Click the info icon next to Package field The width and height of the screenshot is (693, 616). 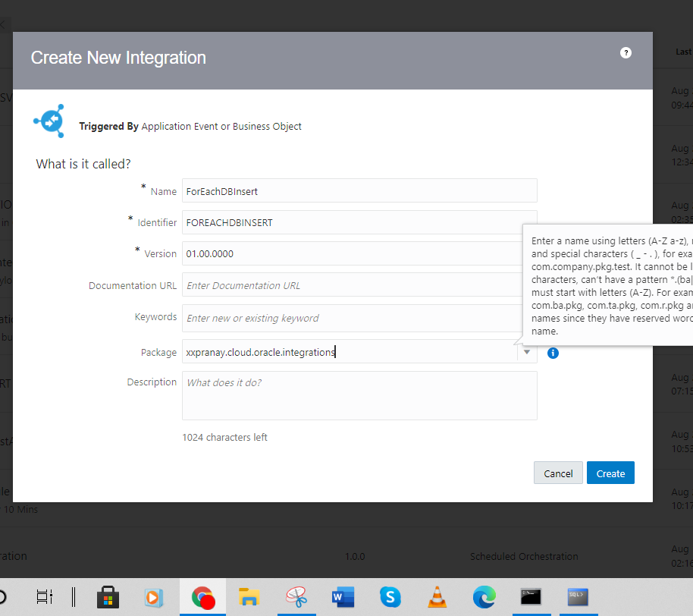pos(553,353)
